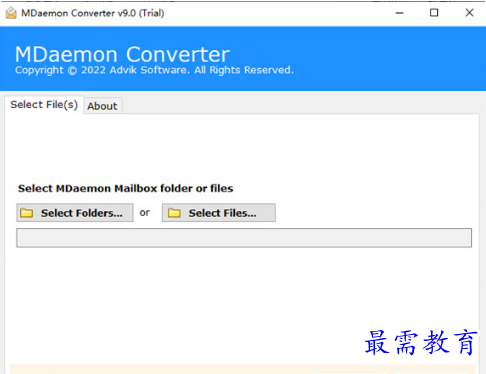
Task: Open the Select Folders browse button
Action: click(x=75, y=213)
